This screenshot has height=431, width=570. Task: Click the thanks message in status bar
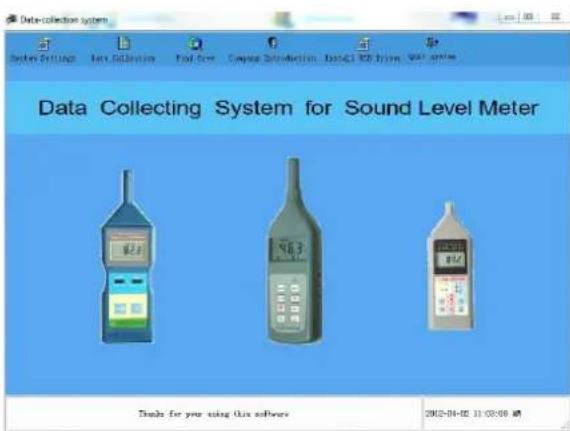[x=213, y=414]
